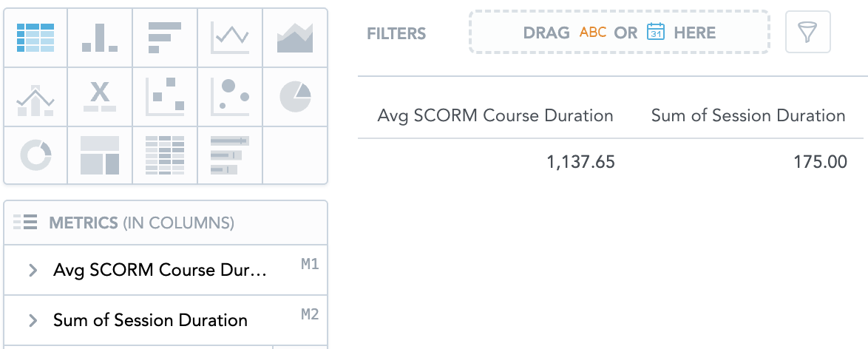Select the Area chart icon
Screen dimensions: 868x349
click(x=295, y=37)
